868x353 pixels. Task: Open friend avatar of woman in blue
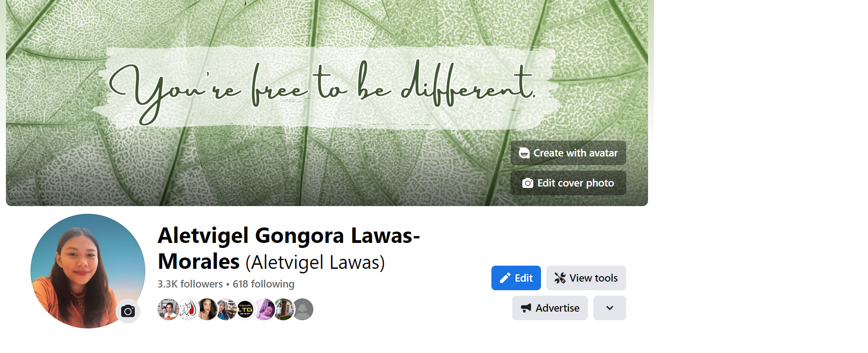(x=226, y=309)
